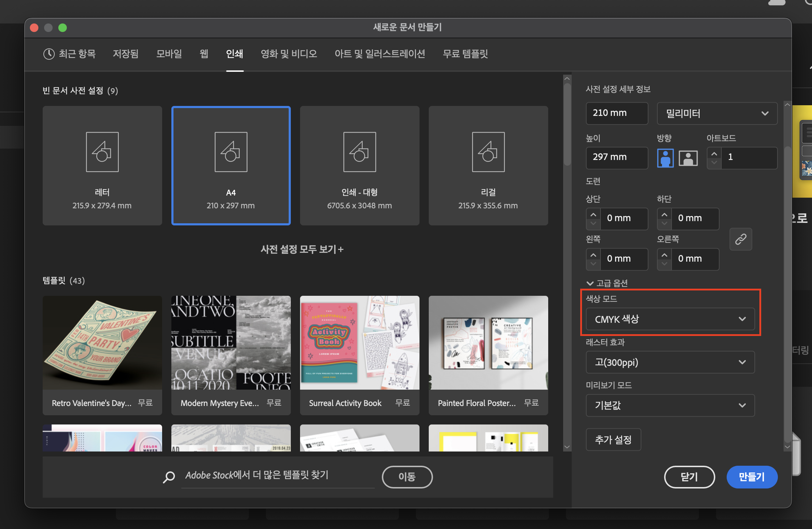This screenshot has height=529, width=812.
Task: Decrease 오른쪽 bleed value
Action: (x=664, y=264)
